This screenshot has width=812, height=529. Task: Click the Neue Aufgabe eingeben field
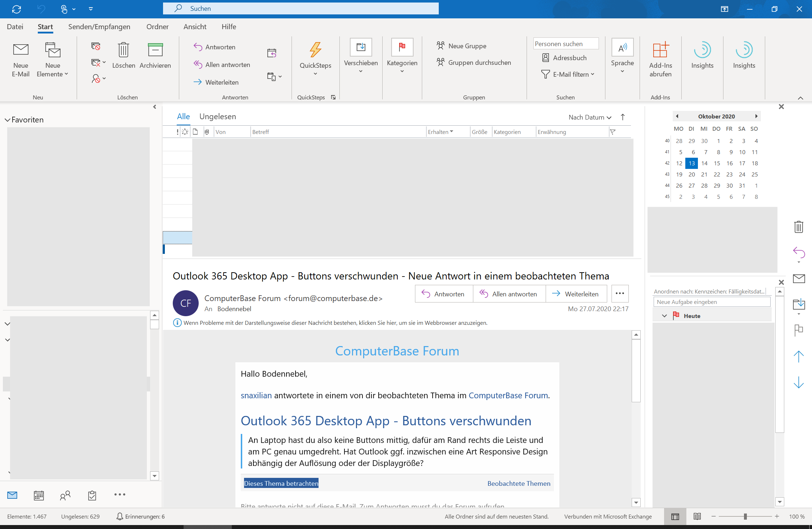click(x=712, y=302)
